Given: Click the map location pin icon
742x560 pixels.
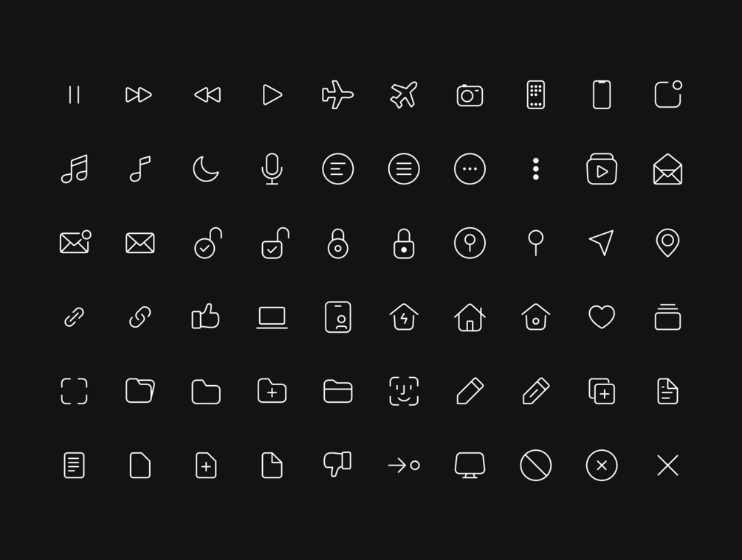Looking at the screenshot, I should [667, 243].
